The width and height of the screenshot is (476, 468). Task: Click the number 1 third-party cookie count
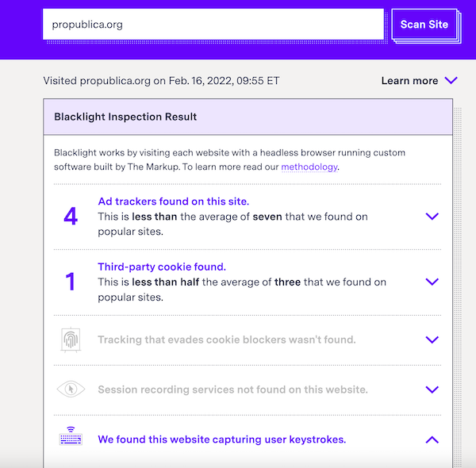pyautogui.click(x=71, y=282)
